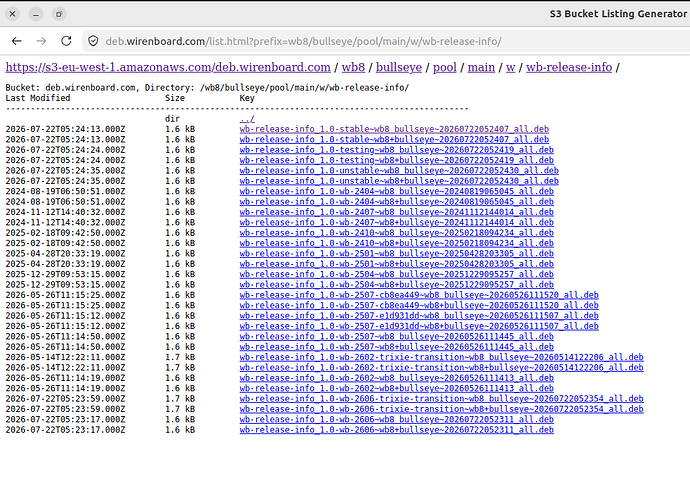
Task: Click the 'Bucket: deb.wirenboard.com, Directory' line
Action: (x=207, y=88)
